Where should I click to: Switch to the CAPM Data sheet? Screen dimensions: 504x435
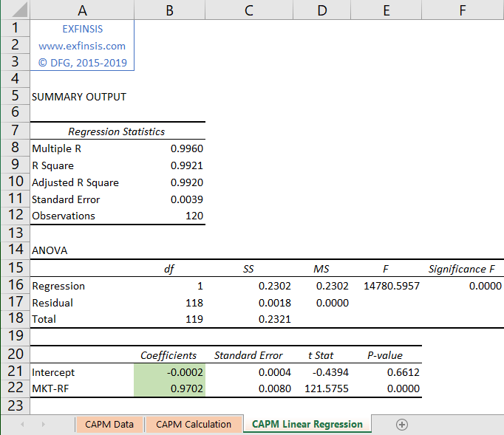[109, 425]
